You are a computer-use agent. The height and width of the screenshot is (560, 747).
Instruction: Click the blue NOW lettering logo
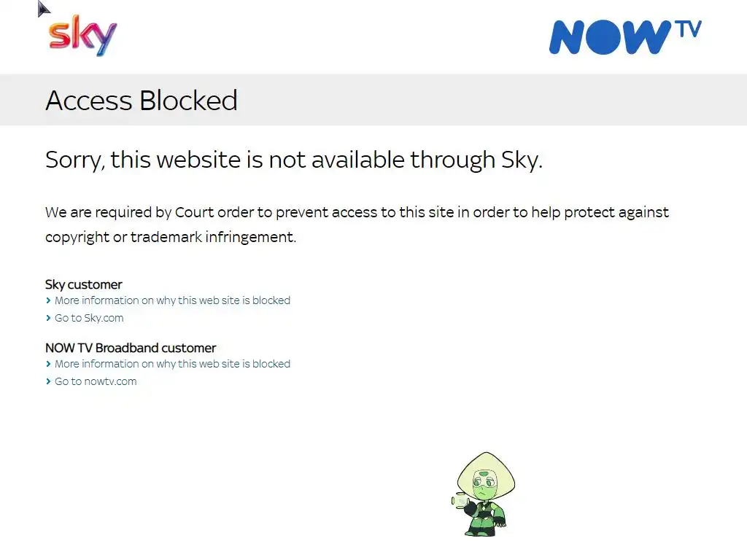[x=611, y=37]
